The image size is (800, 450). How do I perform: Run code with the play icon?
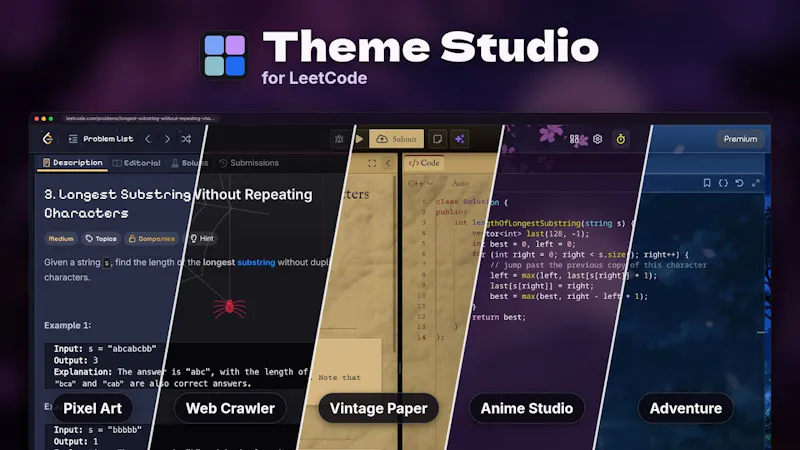click(359, 139)
